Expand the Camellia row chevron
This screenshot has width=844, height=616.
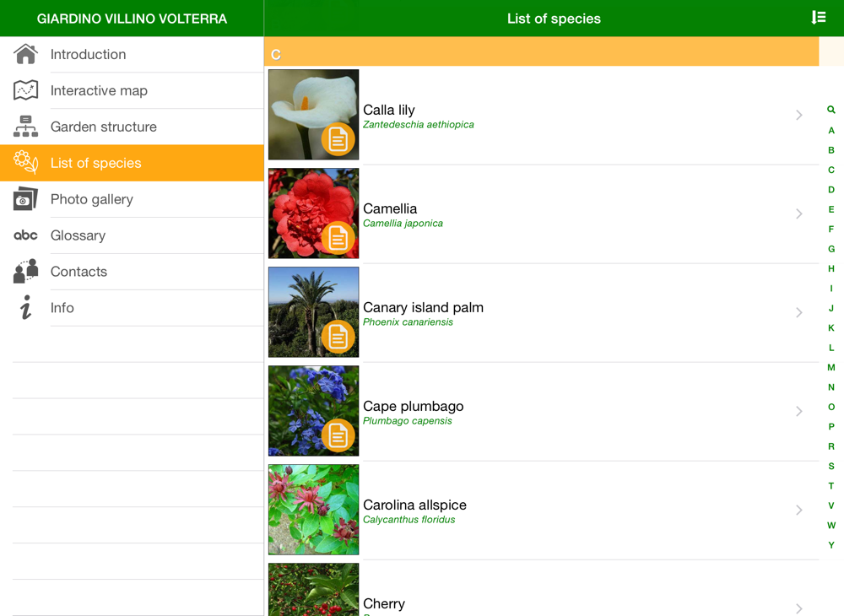pos(799,213)
